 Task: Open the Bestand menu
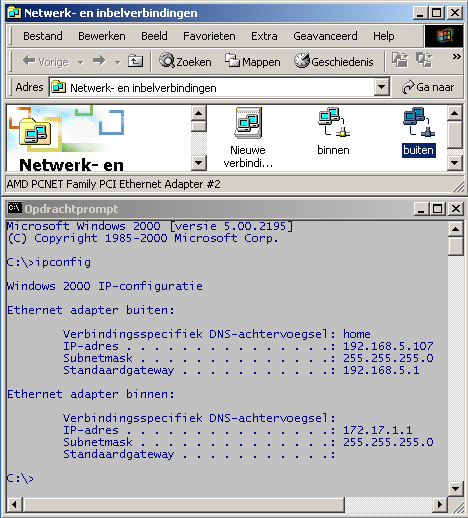pyautogui.click(x=43, y=36)
